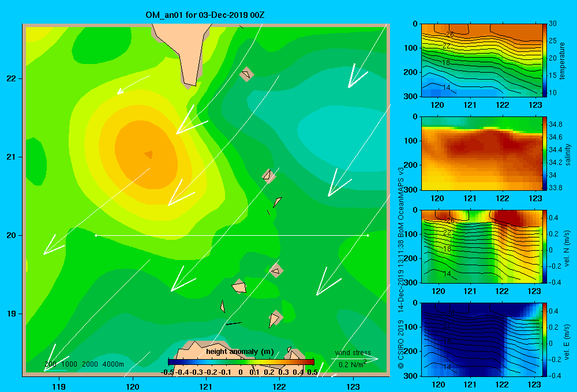Click the main map latitude label 19
The width and height of the screenshot is (577, 392).
12,314
